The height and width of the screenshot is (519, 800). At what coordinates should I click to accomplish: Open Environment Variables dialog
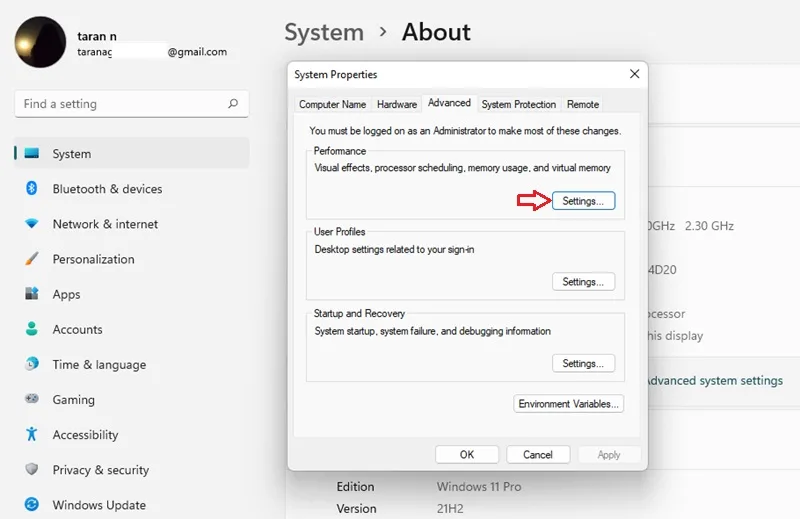pos(568,404)
